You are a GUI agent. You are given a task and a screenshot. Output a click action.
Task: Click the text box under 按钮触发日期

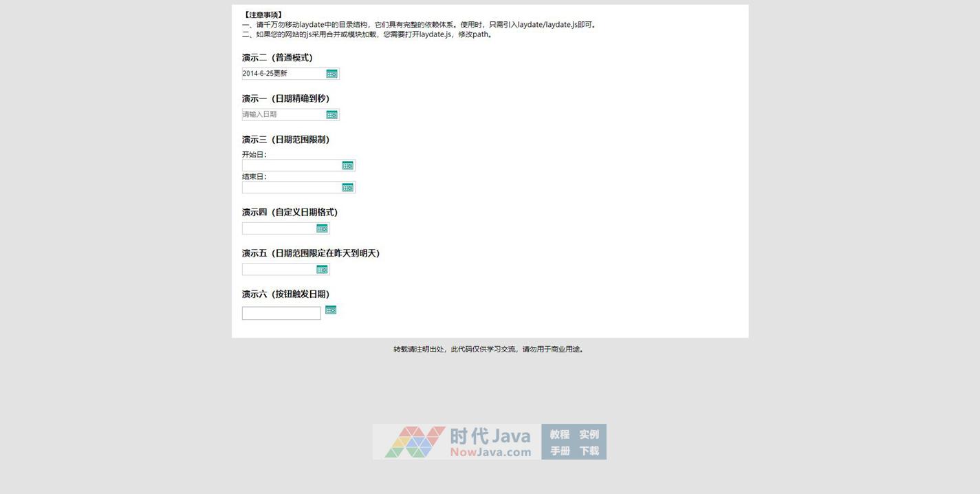[281, 314]
